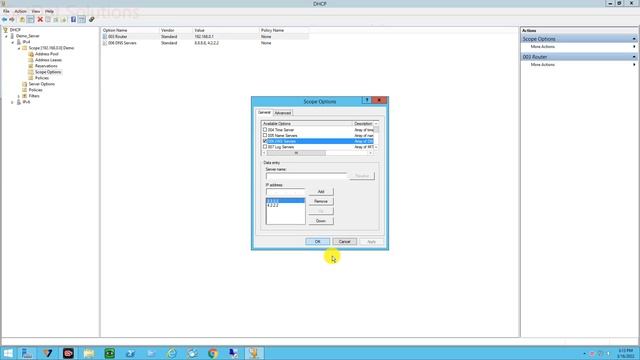Click the vertical scrollbar down arrow in options list
640x360 pixels.
(376, 147)
